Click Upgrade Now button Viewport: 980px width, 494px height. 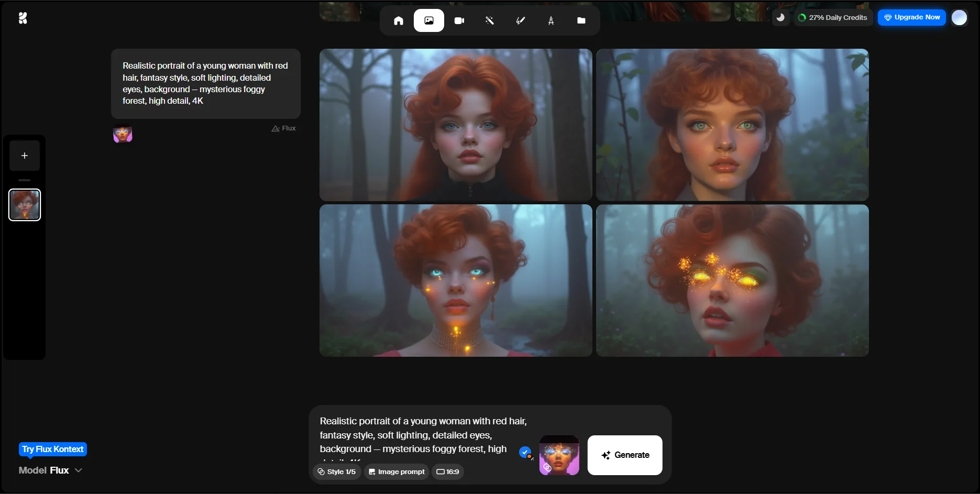coord(912,17)
